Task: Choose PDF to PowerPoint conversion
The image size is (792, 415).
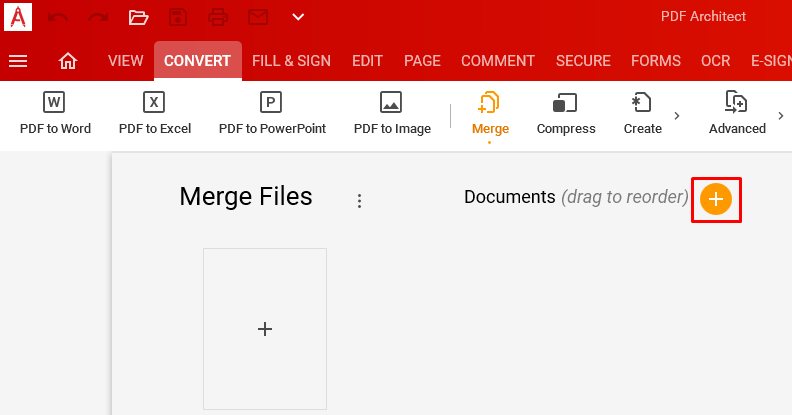Action: click(272, 114)
